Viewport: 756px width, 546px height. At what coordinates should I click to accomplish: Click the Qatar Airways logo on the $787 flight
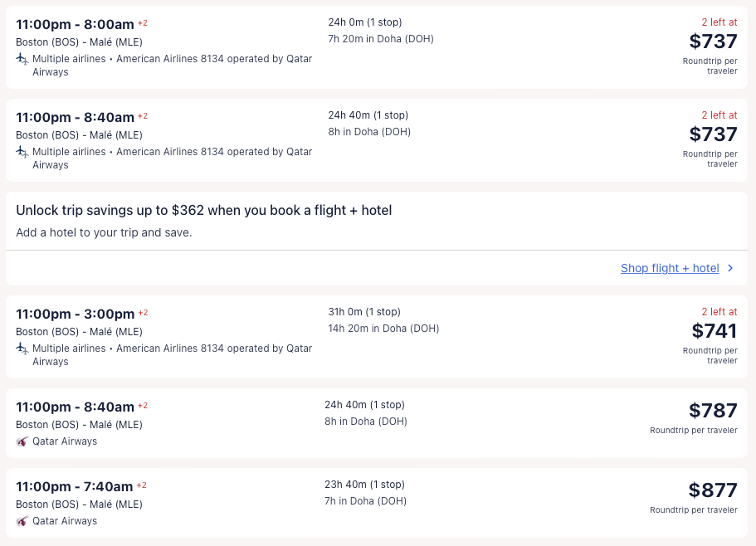pos(22,441)
